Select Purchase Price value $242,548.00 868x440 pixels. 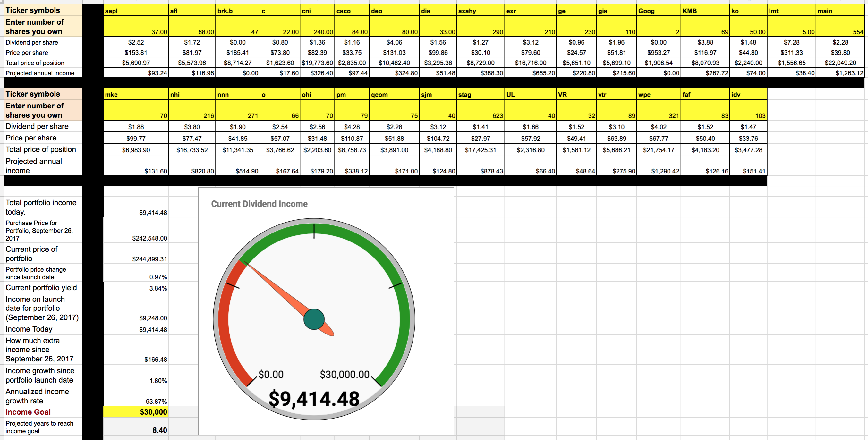[135, 230]
